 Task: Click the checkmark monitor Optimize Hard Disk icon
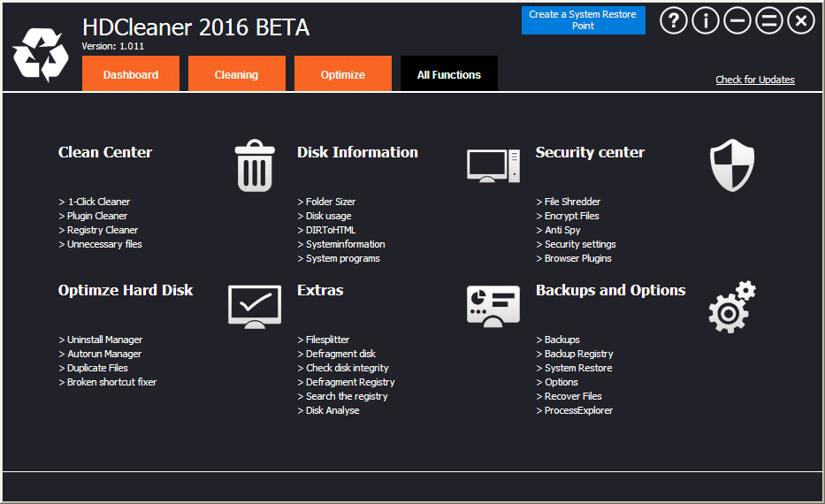click(x=255, y=307)
